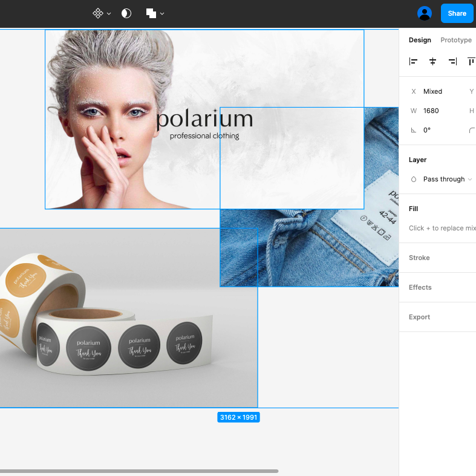Click the Y position label

click(471, 91)
